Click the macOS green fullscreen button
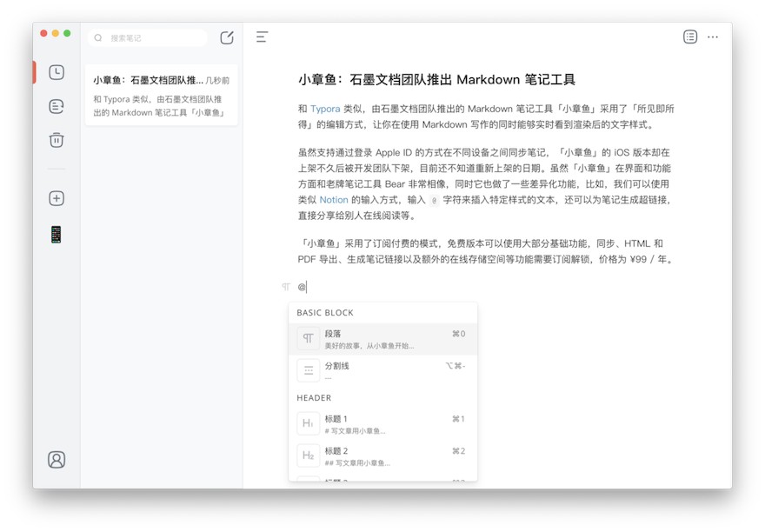The height and width of the screenshot is (532, 765). pos(67,33)
